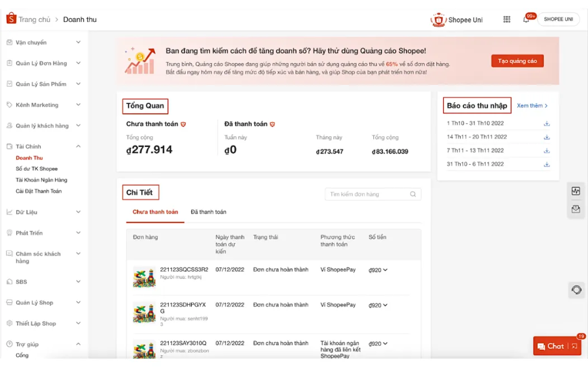Expand the Vận chuyển sidebar section

point(78,43)
